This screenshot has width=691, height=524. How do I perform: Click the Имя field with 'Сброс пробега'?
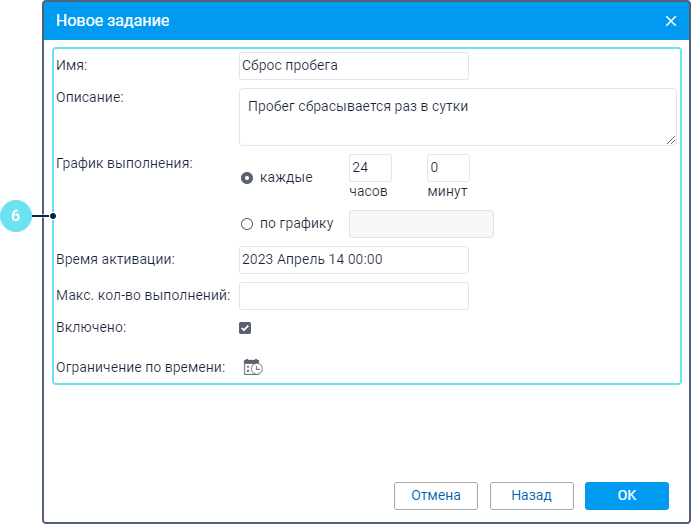tap(354, 66)
